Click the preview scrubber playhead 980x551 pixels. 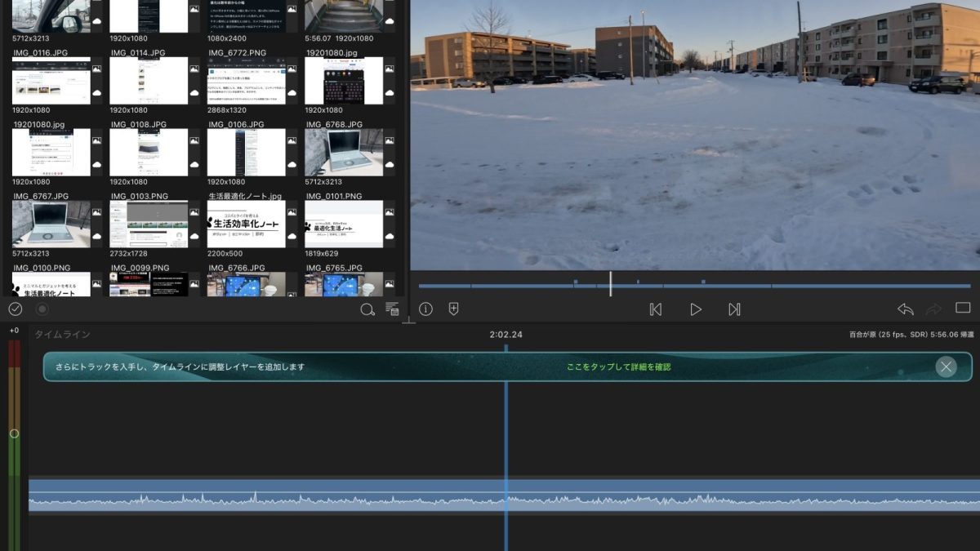(x=610, y=284)
